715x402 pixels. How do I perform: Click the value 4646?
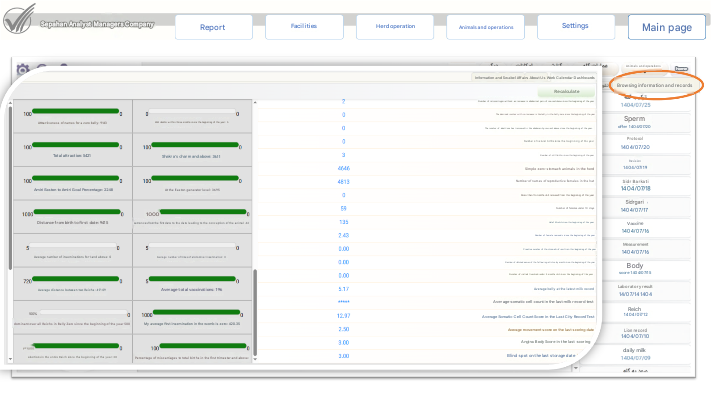(344, 168)
